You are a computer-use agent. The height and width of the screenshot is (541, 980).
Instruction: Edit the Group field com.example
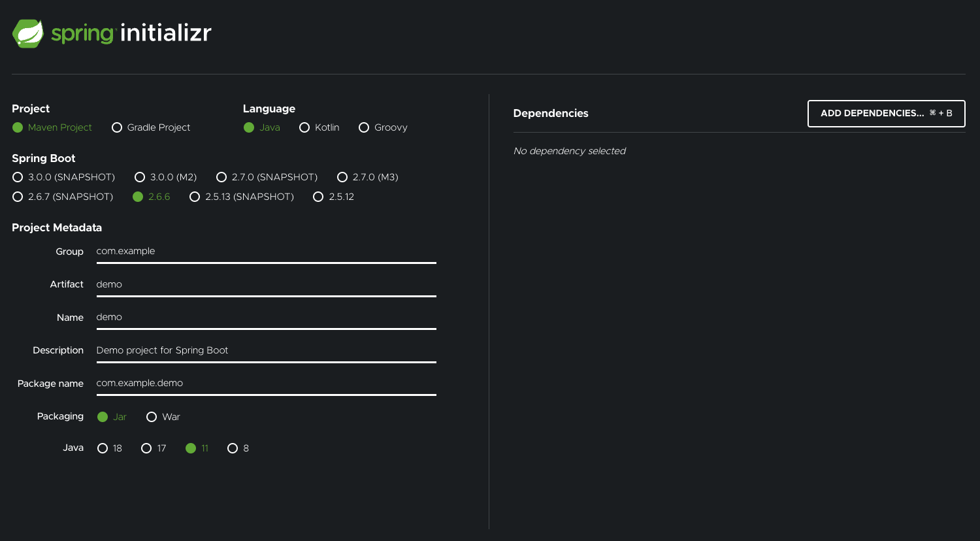(267, 252)
